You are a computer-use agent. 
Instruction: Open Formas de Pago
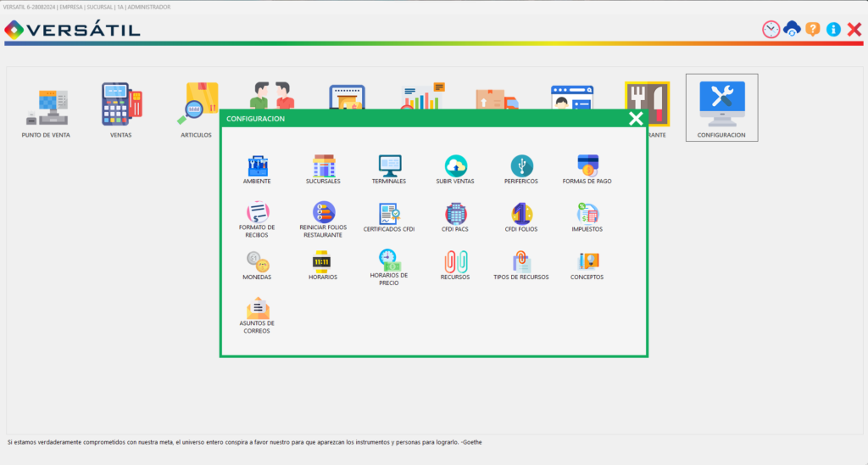[x=587, y=170]
